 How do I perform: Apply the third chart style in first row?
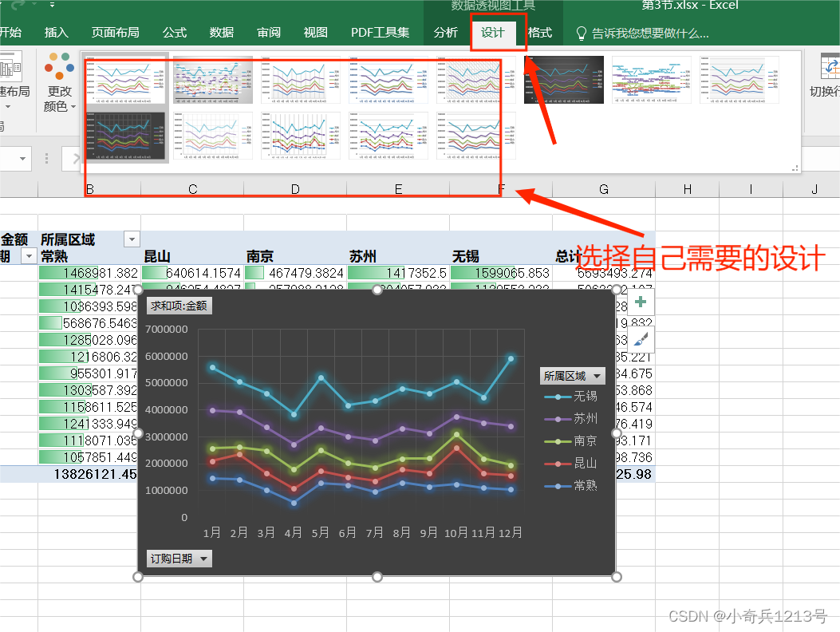click(301, 80)
